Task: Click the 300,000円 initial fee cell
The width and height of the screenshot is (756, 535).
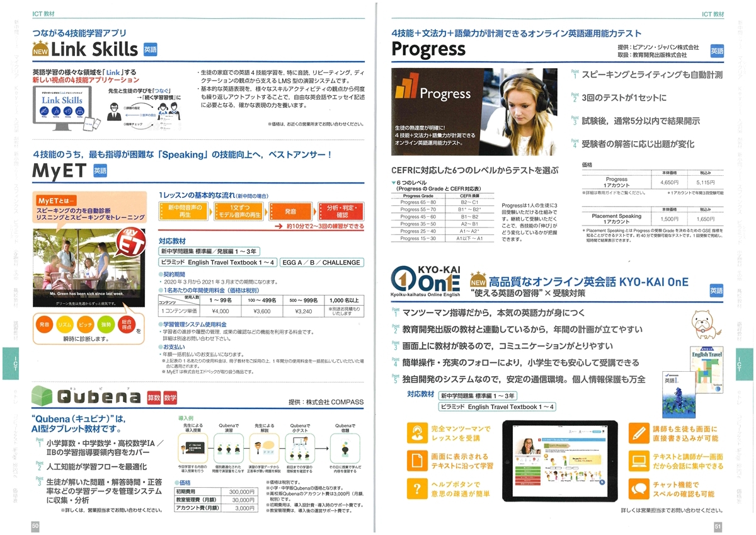Action: [241, 492]
